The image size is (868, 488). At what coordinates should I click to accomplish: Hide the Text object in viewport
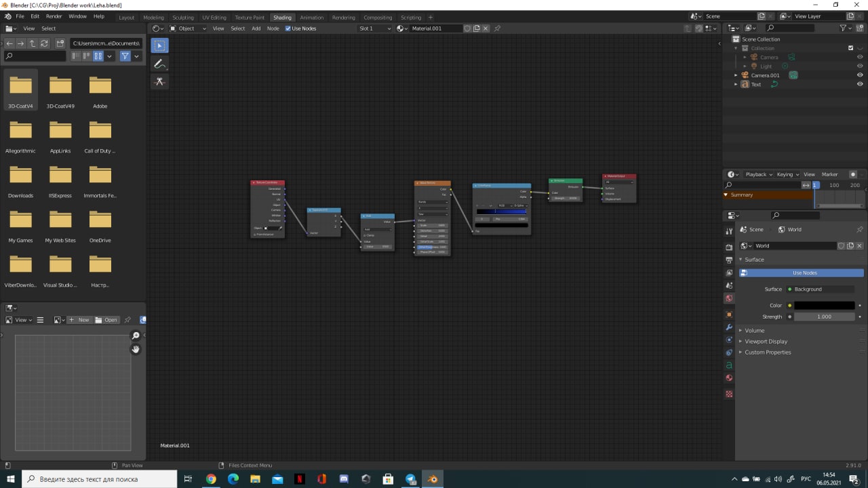pyautogui.click(x=860, y=85)
